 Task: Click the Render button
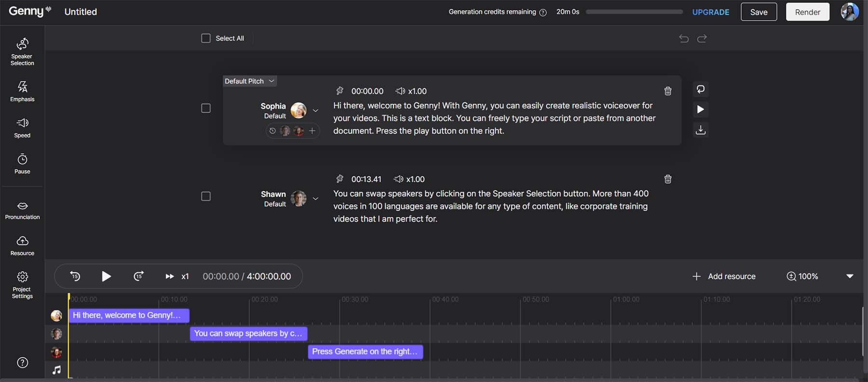807,12
